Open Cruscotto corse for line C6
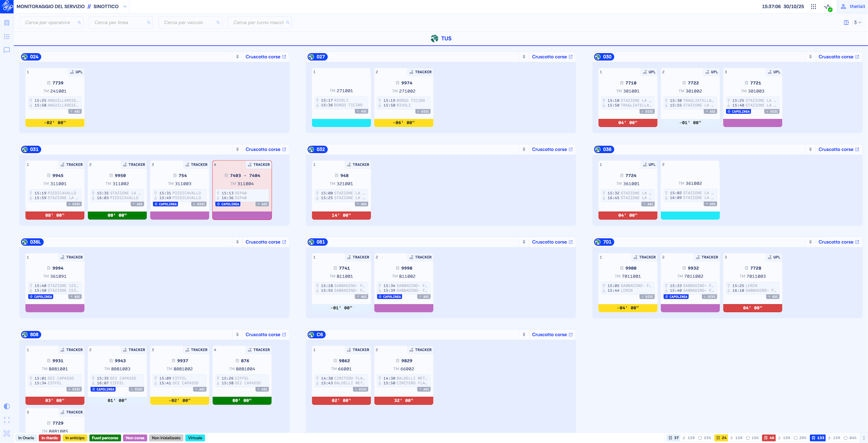Viewport: 868px width, 443px height. click(x=552, y=334)
